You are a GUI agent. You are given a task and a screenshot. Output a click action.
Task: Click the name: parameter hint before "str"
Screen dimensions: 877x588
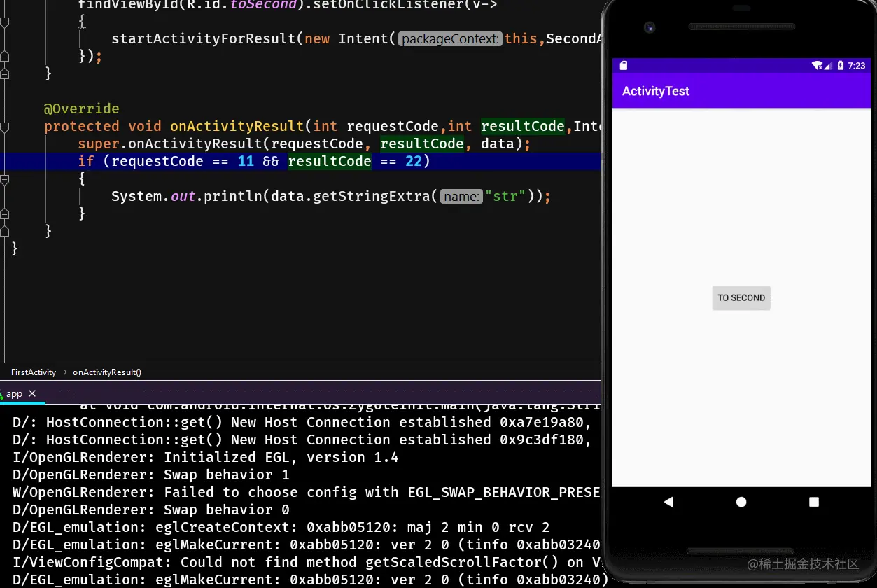tap(461, 197)
